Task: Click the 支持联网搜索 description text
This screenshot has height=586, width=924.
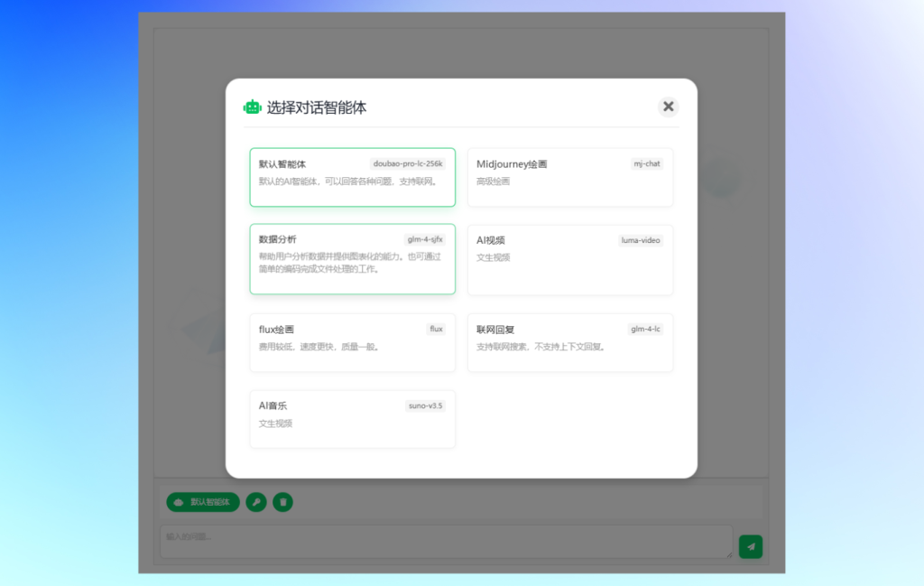Action: (x=541, y=347)
